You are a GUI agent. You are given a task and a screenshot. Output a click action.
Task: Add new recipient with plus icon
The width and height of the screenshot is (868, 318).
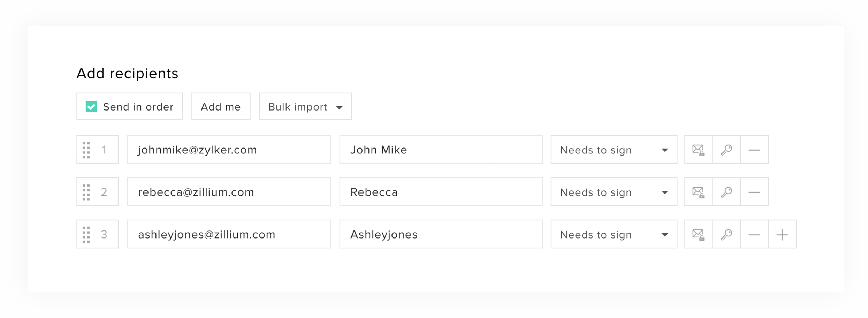782,235
